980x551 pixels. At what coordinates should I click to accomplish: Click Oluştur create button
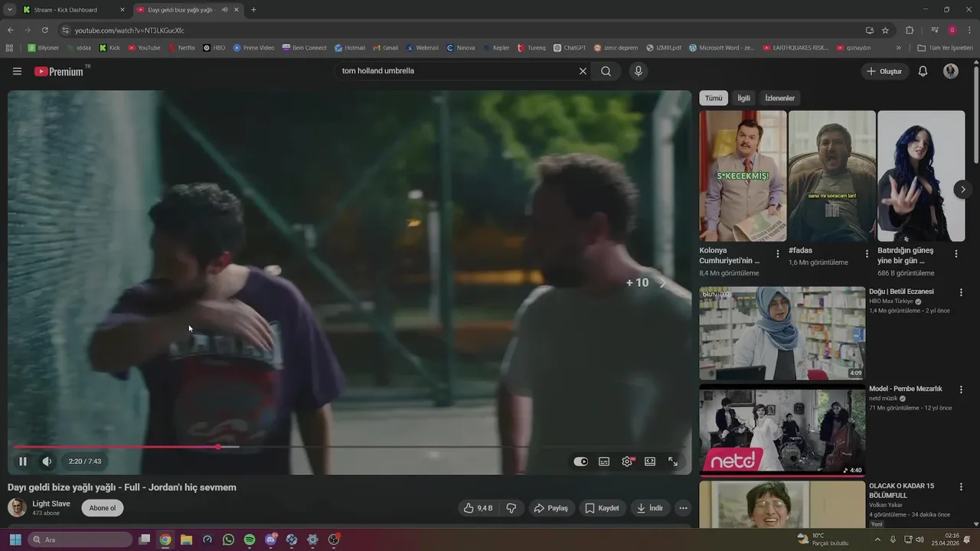click(884, 71)
